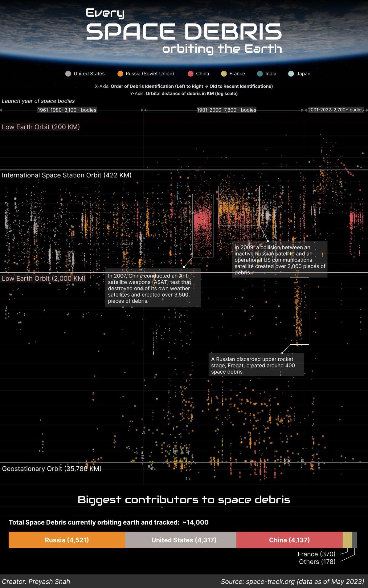Image resolution: width=368 pixels, height=588 pixels.
Task: Click the 2007 China ASAT test annotation
Action: tap(153, 288)
